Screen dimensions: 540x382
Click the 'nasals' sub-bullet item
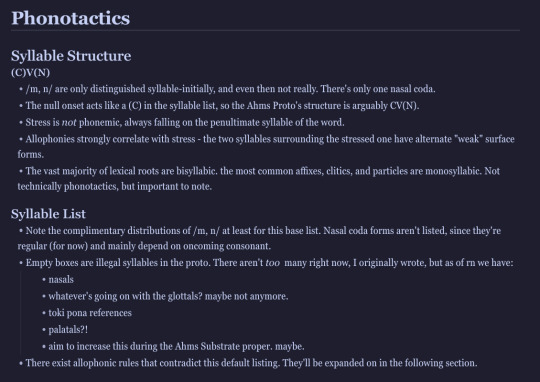[x=61, y=279]
